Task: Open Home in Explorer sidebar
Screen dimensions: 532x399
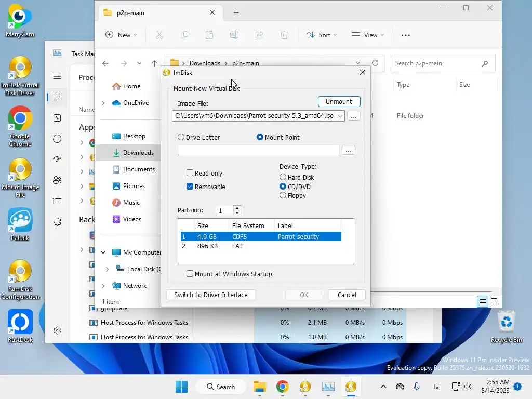Action: coord(126,86)
